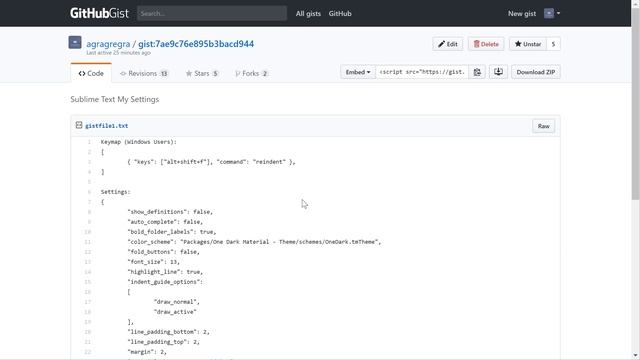
Task: Click line number 8 in the gutter
Action: click(x=89, y=212)
